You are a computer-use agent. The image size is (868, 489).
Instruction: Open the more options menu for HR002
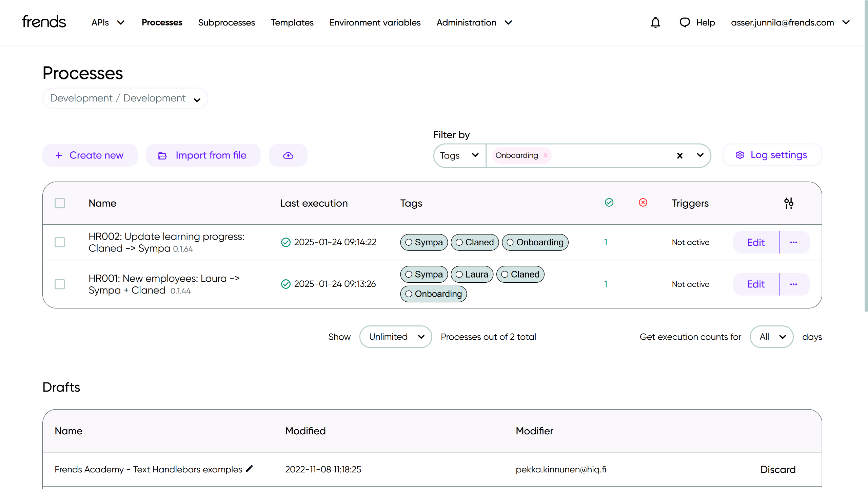click(x=793, y=242)
